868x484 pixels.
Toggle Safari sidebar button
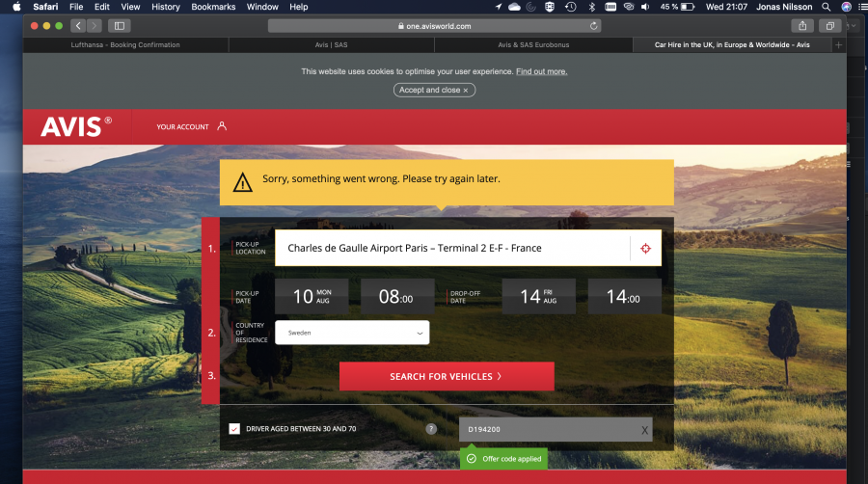120,26
